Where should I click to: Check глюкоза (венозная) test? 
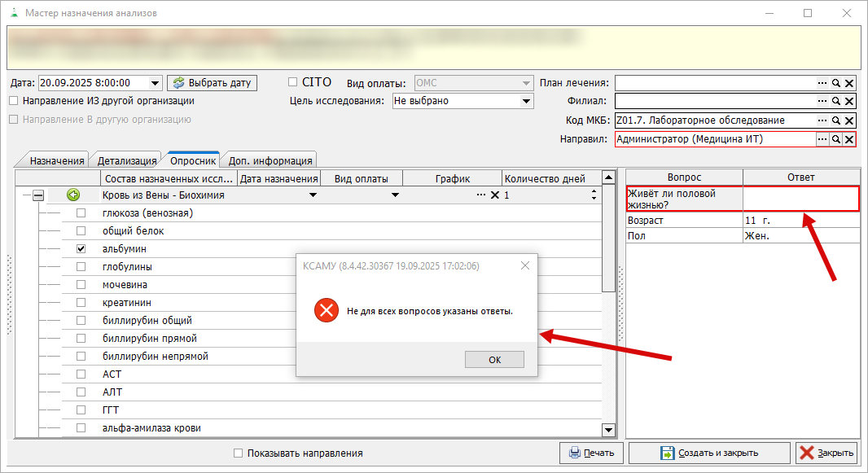click(81, 213)
